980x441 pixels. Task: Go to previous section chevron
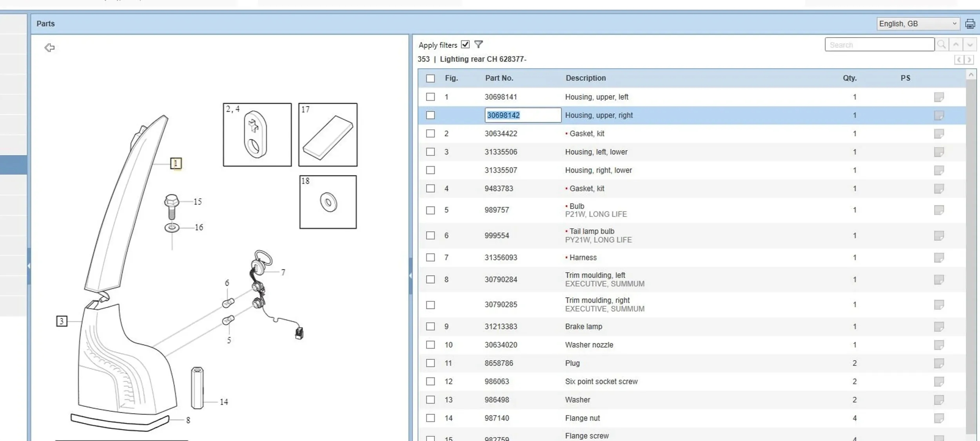pyautogui.click(x=959, y=60)
